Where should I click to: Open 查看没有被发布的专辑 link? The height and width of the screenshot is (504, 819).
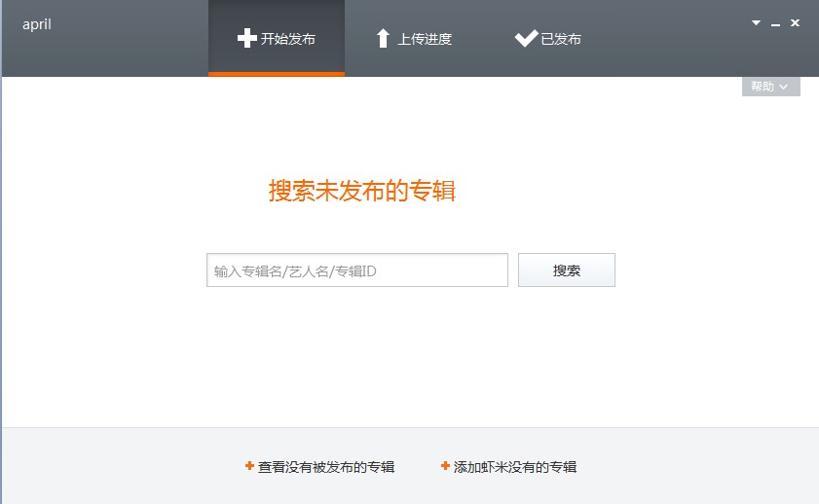(320, 467)
